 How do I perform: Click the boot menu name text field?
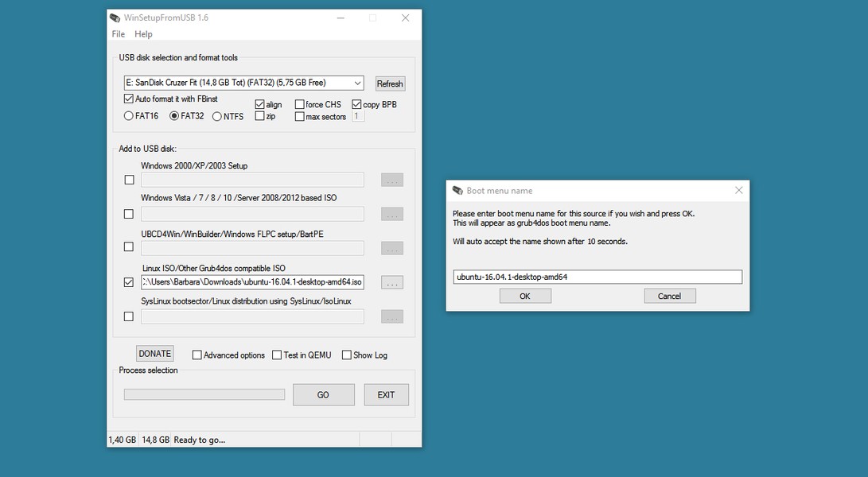click(597, 277)
